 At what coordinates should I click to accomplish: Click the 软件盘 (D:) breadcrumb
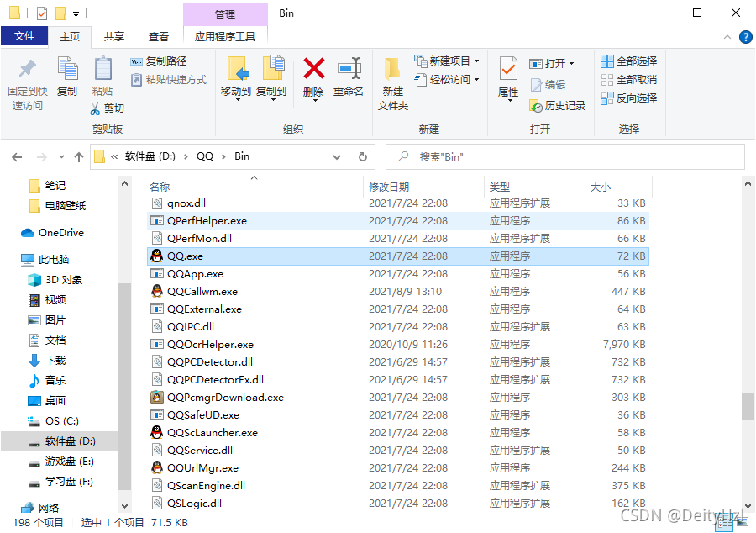[x=150, y=156]
